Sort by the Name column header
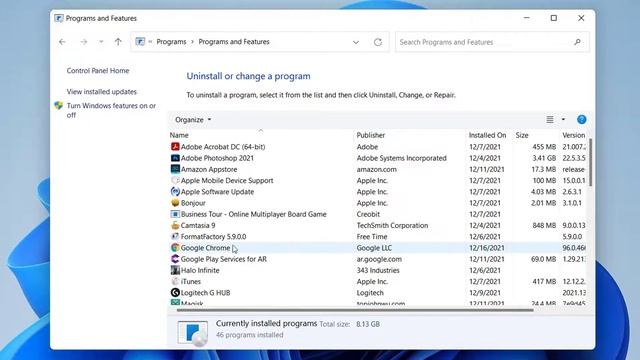Viewport: 640px width, 360px height. [179, 135]
